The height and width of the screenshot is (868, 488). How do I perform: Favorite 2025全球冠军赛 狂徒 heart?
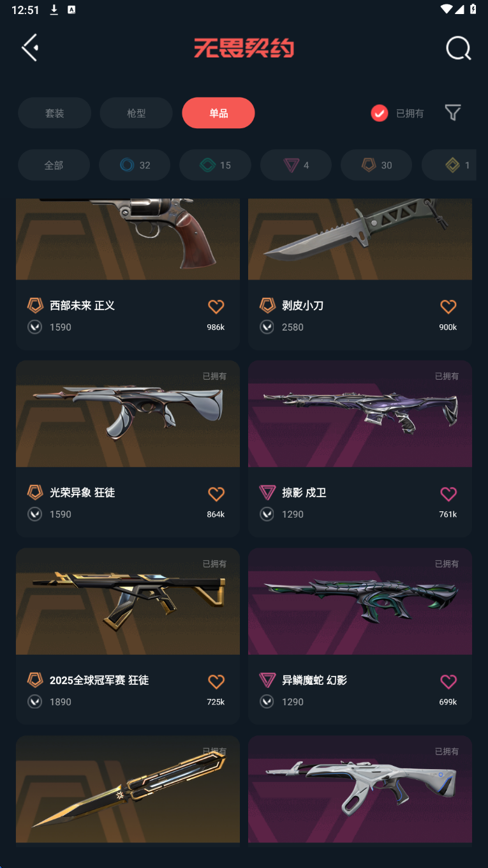click(x=216, y=682)
